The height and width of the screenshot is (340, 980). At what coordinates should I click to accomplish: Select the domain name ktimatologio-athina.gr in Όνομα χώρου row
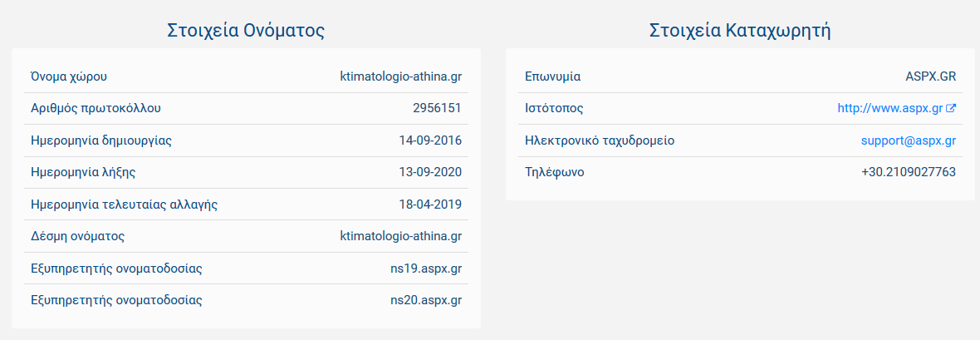point(400,77)
